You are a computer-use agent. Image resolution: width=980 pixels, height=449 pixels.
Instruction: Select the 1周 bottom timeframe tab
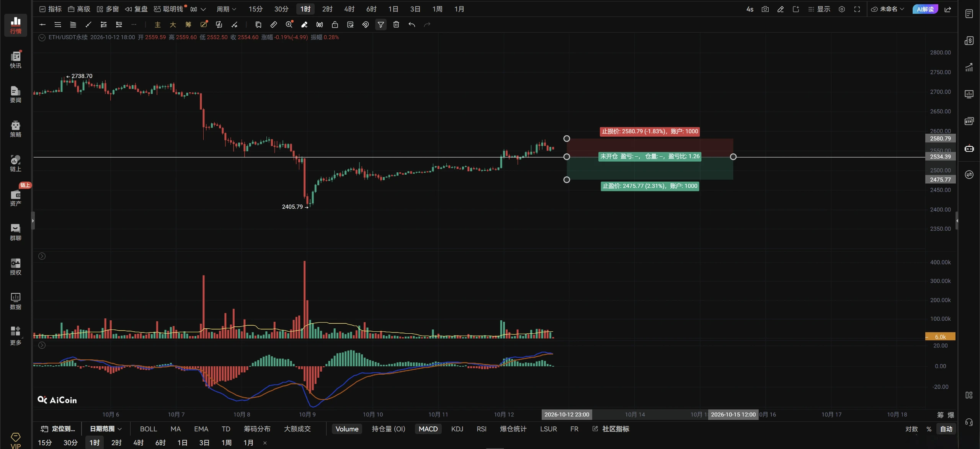point(226,442)
